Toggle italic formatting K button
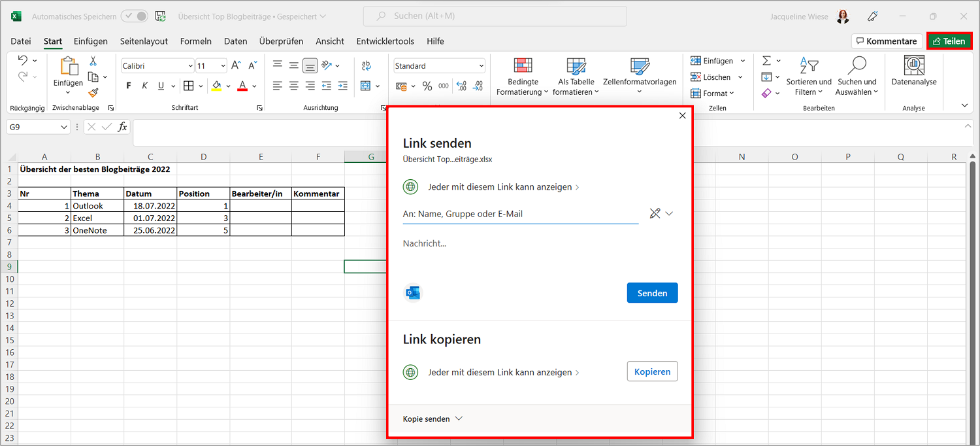Viewport: 980px width, 446px height. tap(144, 86)
